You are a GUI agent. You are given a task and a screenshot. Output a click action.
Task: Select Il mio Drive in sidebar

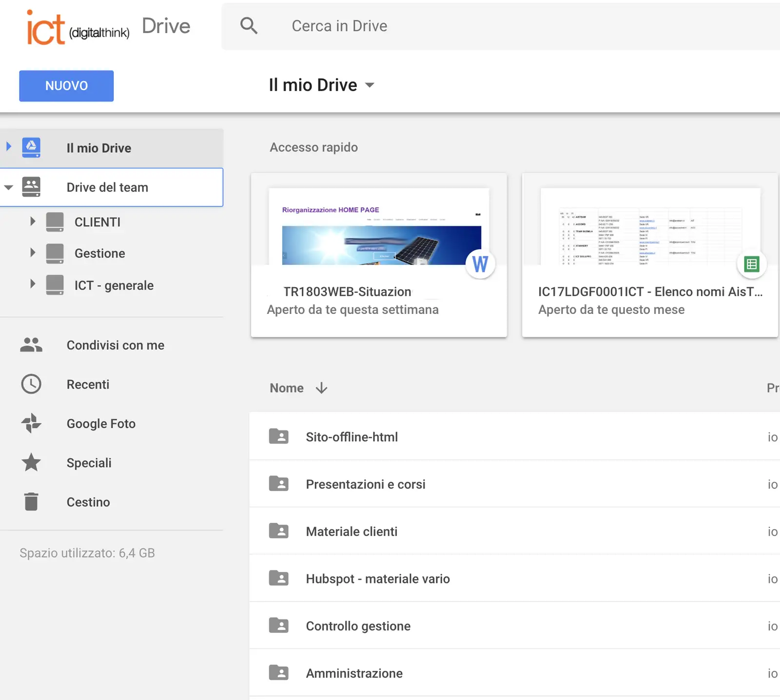pos(112,148)
